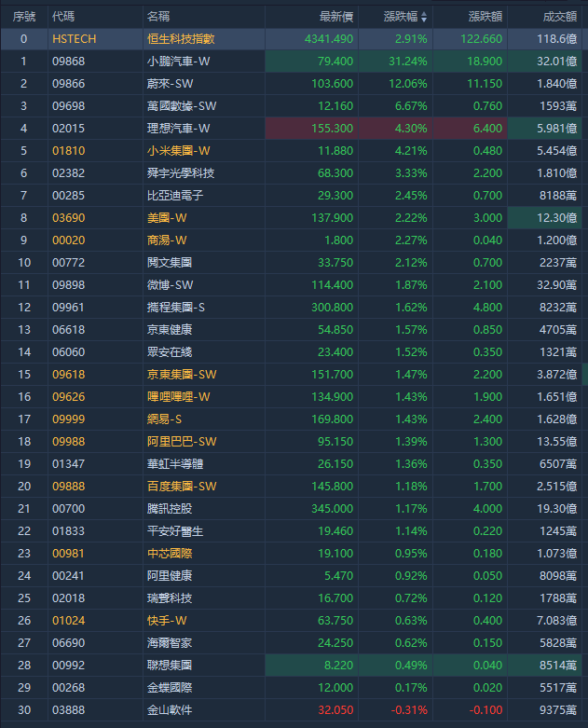Click price 300.800 cell
The width and height of the screenshot is (588, 728).
tap(311, 307)
